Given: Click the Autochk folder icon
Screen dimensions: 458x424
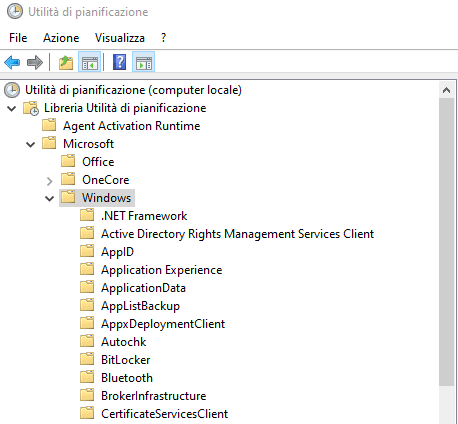Looking at the screenshot, I should [87, 341].
